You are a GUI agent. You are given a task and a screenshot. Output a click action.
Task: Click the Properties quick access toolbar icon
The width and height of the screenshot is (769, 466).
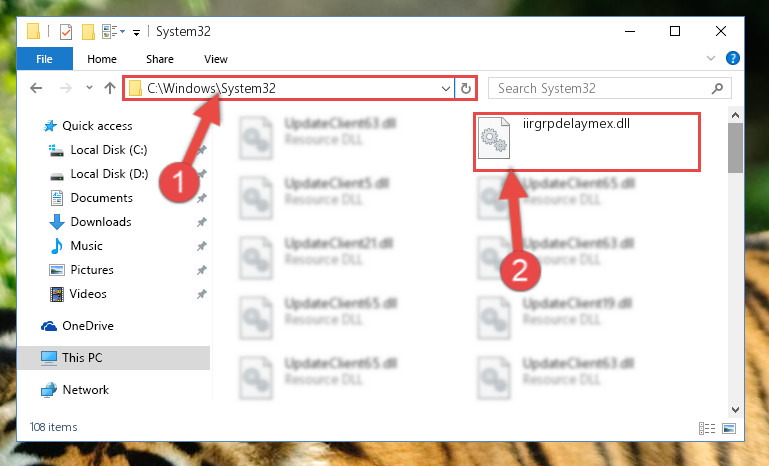click(x=66, y=32)
